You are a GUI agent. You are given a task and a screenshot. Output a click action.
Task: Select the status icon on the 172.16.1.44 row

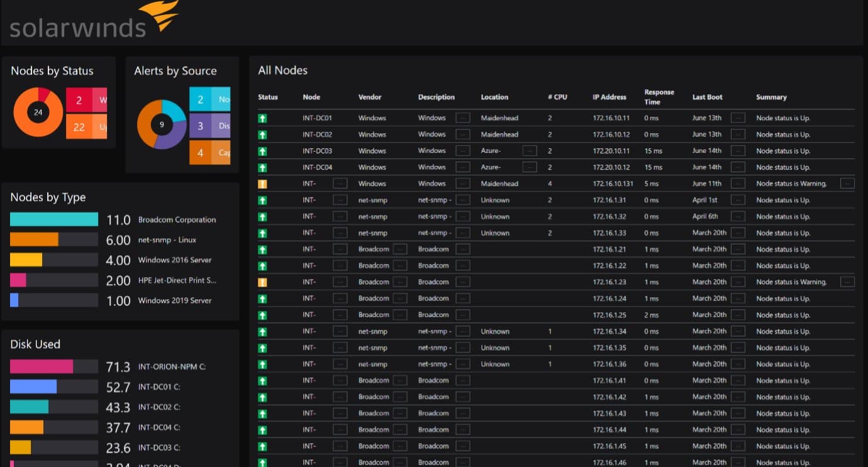click(x=262, y=429)
